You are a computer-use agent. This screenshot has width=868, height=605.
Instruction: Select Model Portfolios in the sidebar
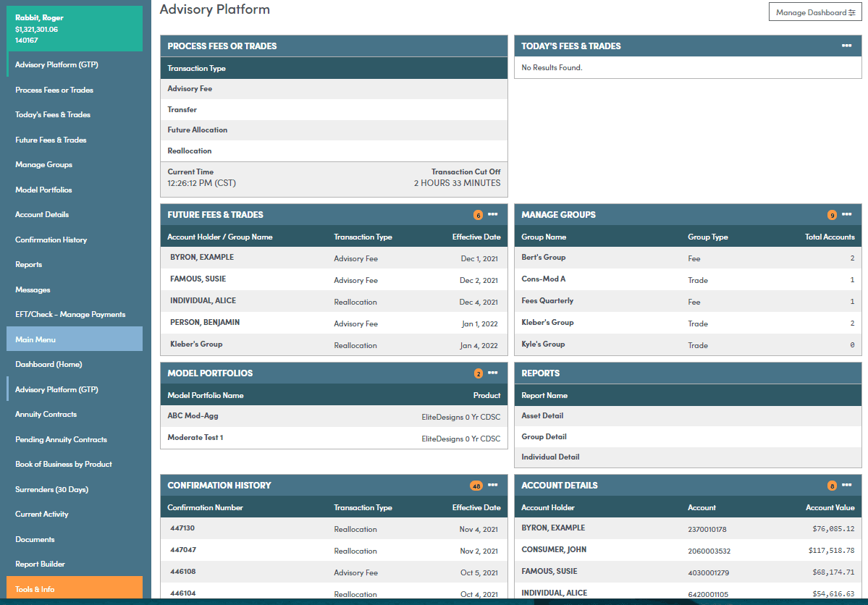(43, 190)
